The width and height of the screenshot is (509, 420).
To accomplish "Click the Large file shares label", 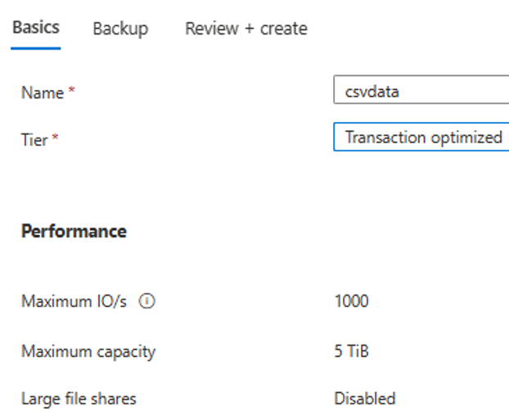I will pyautogui.click(x=79, y=400).
